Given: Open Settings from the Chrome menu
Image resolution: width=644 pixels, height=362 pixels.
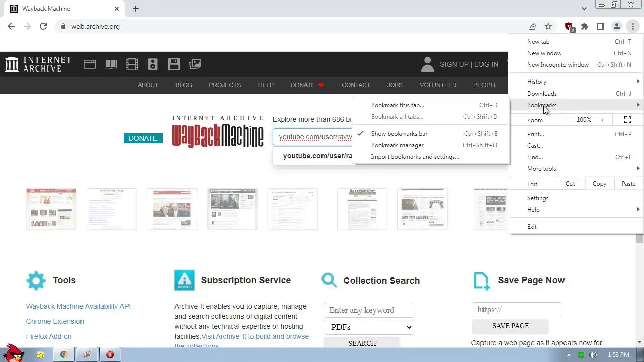Looking at the screenshot, I should tap(576, 198).
